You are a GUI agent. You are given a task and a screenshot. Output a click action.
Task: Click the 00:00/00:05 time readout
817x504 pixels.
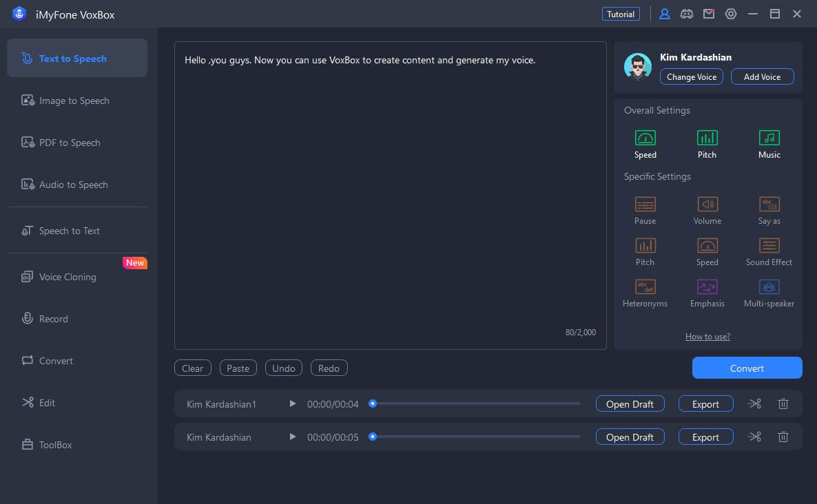[x=333, y=437]
